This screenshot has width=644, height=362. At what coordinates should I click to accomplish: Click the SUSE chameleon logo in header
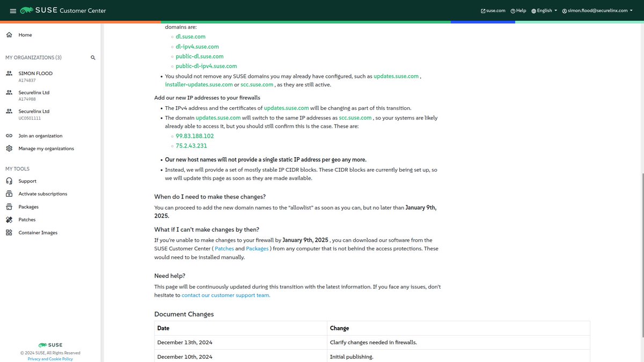pyautogui.click(x=27, y=11)
